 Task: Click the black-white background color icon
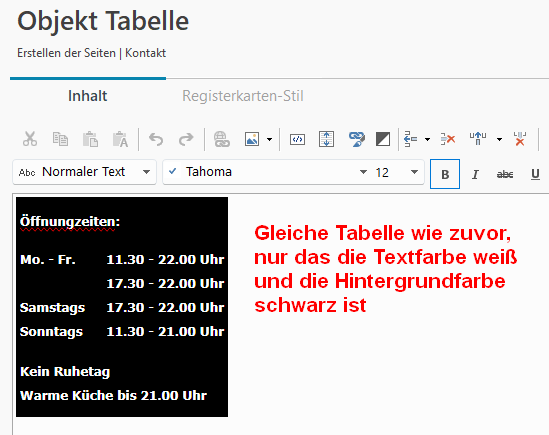(383, 139)
